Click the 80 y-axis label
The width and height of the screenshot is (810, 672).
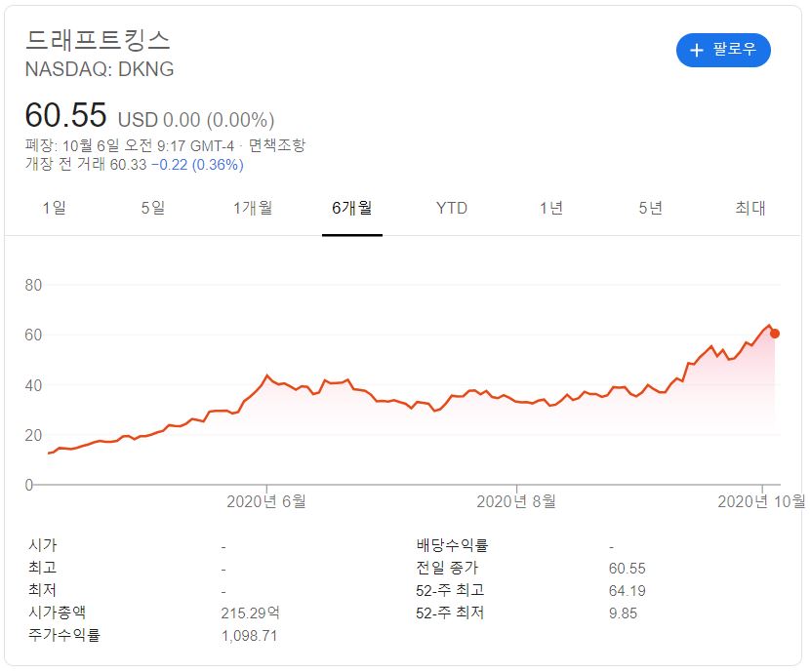[x=33, y=285]
